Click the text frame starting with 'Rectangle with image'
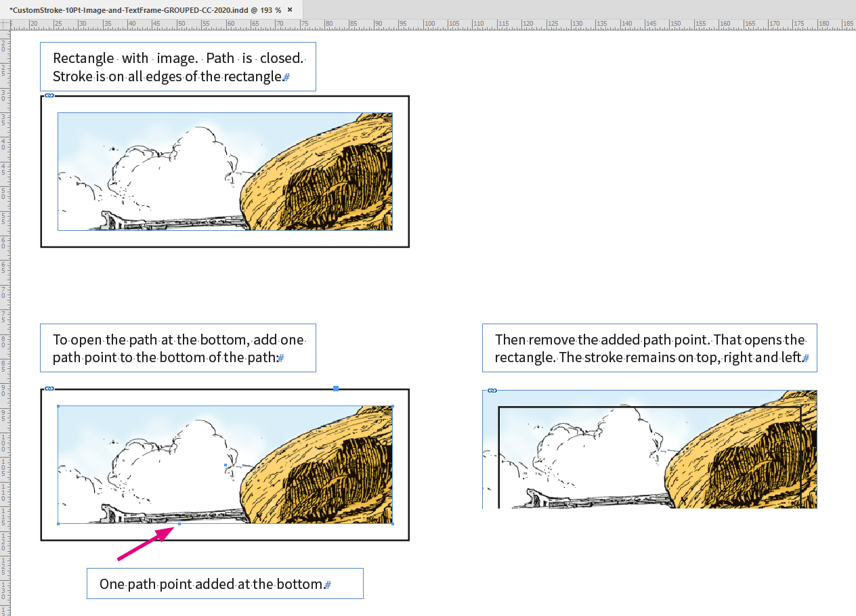 tap(178, 66)
